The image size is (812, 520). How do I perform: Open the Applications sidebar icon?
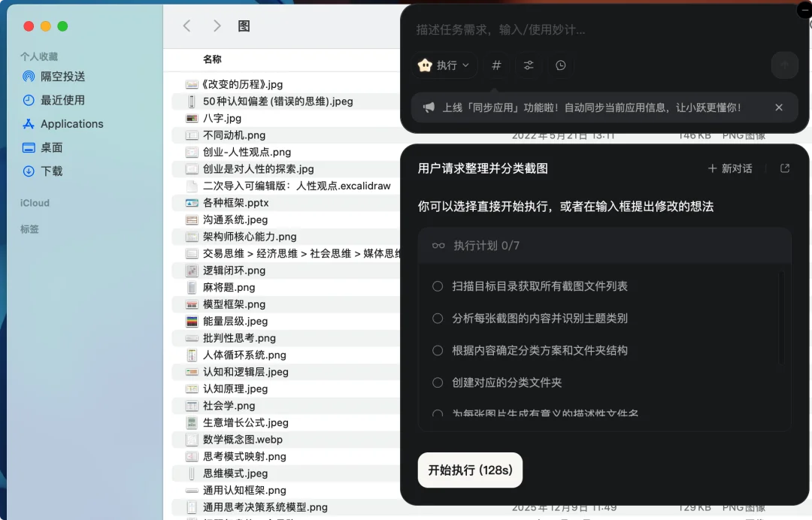tap(28, 124)
